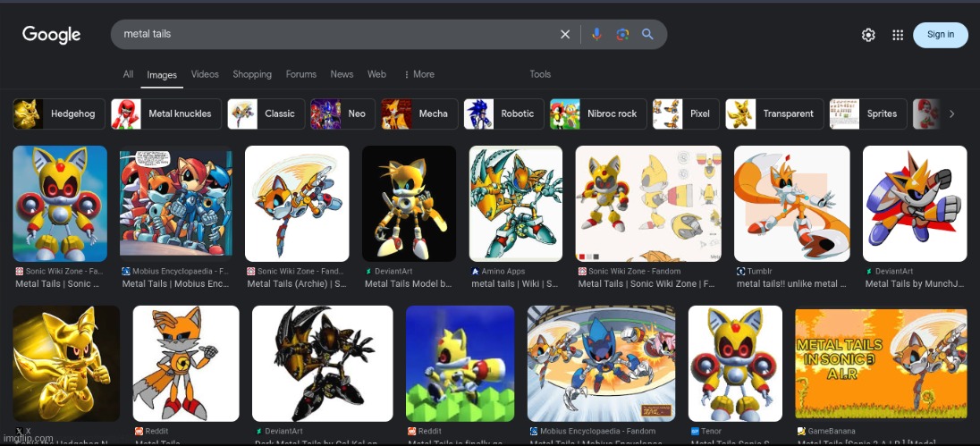Open Google Lens image search icon
The image size is (980, 446).
(621, 34)
